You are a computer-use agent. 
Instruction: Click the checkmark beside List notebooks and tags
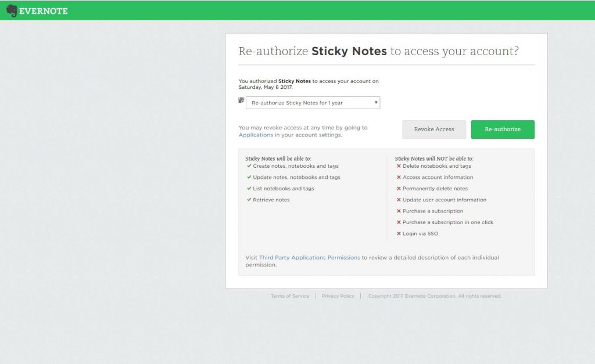click(250, 189)
